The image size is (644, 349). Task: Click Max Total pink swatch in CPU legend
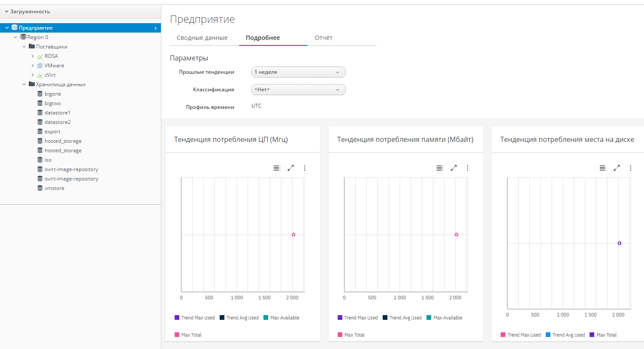click(177, 335)
